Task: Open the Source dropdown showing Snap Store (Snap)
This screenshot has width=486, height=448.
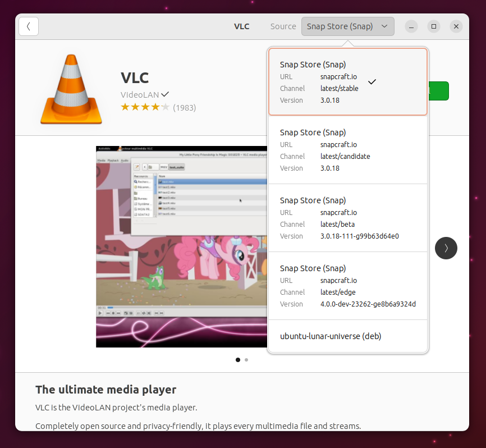Action: pos(348,26)
